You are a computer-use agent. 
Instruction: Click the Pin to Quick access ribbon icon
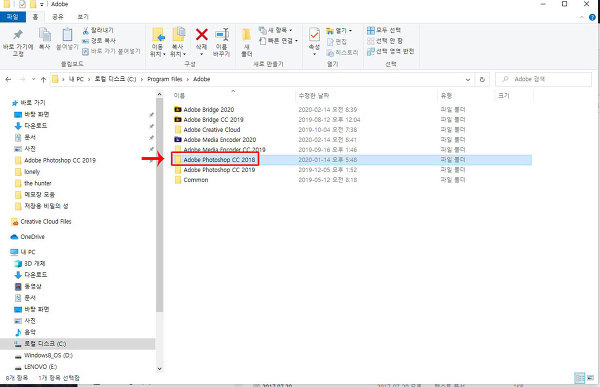coord(18,35)
